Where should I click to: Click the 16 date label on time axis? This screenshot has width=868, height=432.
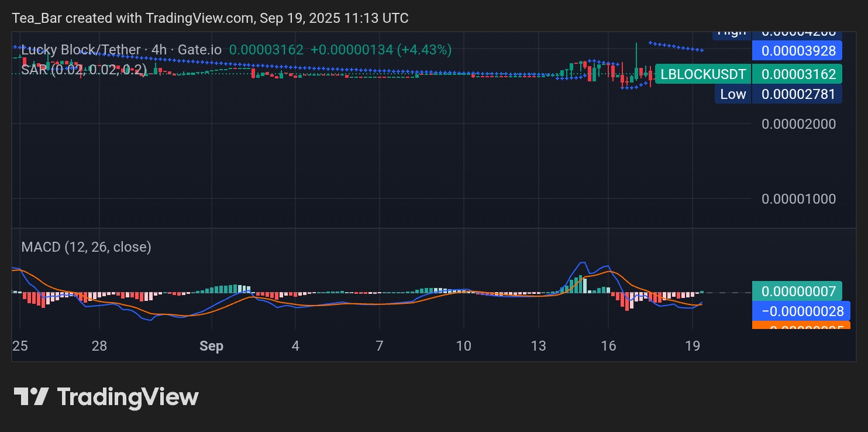tap(608, 346)
